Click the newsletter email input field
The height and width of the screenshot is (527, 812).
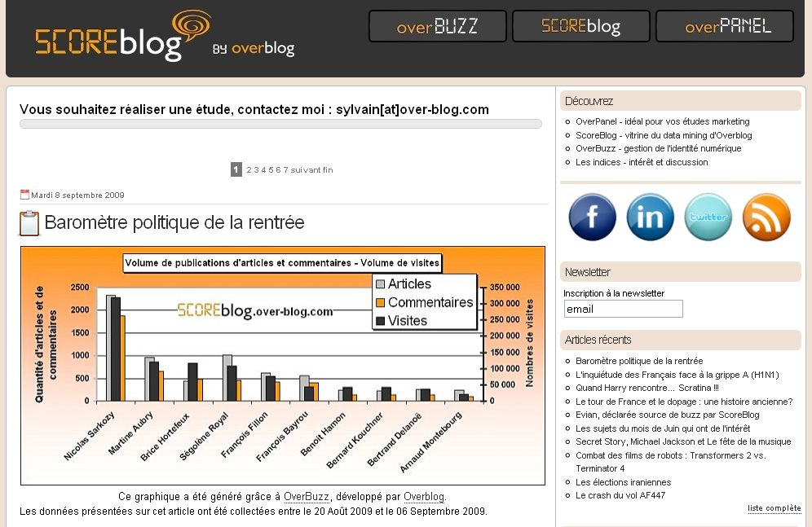tap(624, 309)
